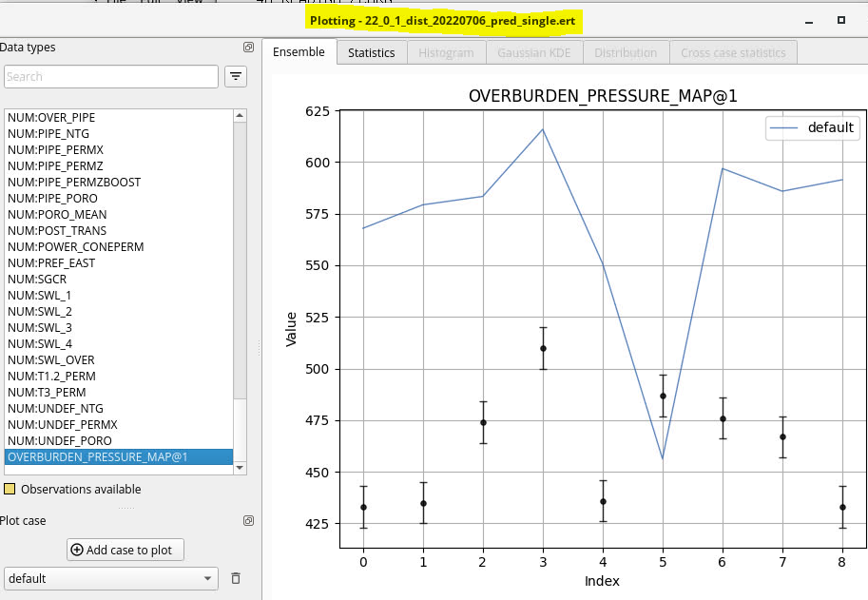Screen dimensions: 868x600
Task: Toggle the default series in the legend
Action: point(812,127)
